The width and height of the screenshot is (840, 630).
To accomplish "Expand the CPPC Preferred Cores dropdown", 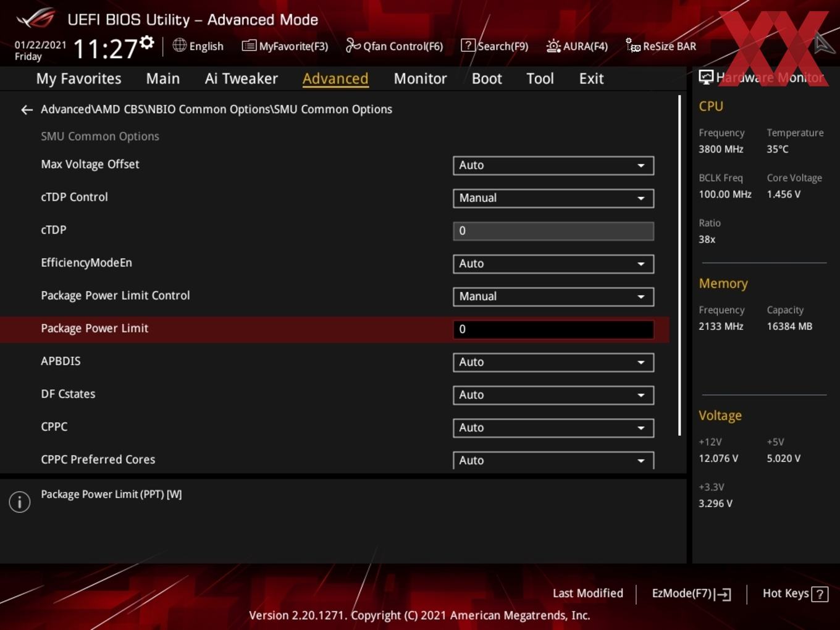I will 553,460.
